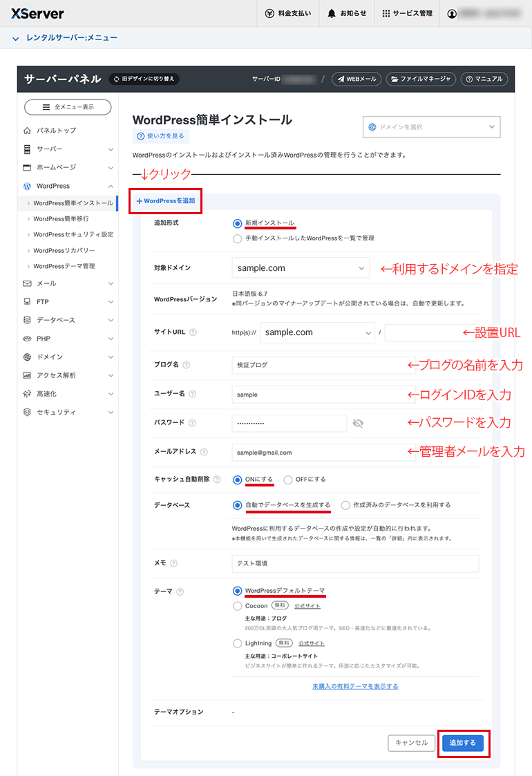The width and height of the screenshot is (532, 776).
Task: Click the お知らせ bell icon
Action: [332, 13]
